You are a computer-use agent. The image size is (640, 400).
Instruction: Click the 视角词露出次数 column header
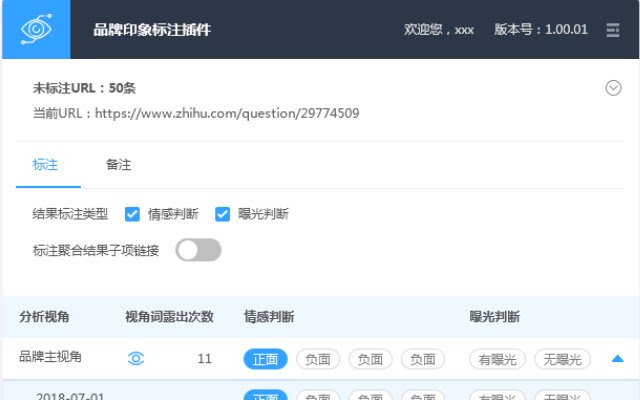[x=169, y=317]
